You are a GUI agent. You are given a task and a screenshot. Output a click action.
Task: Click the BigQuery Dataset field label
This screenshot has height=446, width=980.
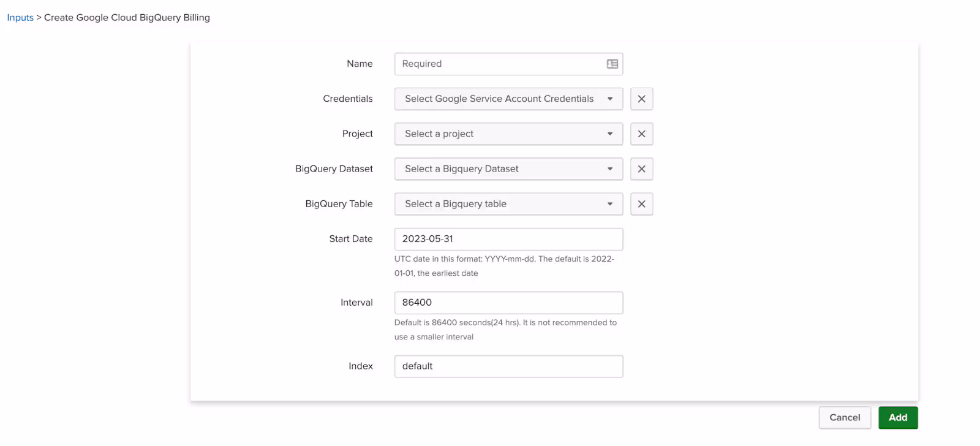pos(334,169)
